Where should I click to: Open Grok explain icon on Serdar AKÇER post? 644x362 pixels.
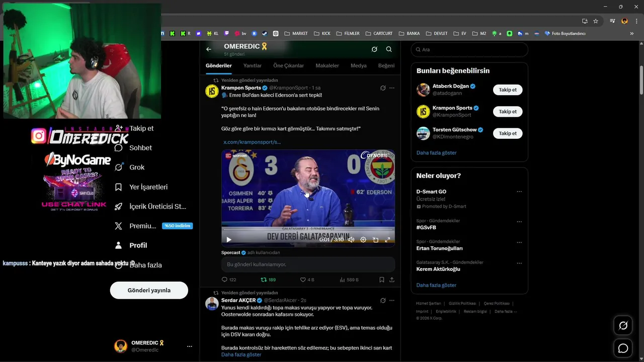(x=383, y=300)
